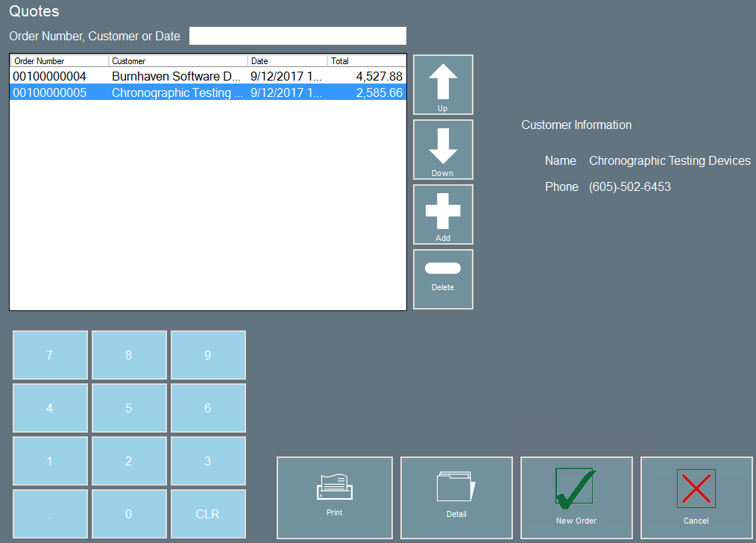Delete the selected quote using minus icon

tap(443, 279)
